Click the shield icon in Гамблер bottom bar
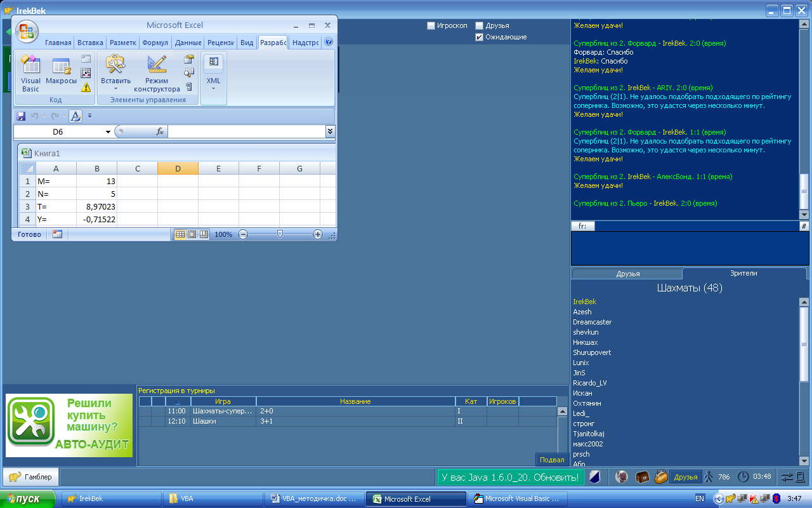812x508 pixels. 594,476
